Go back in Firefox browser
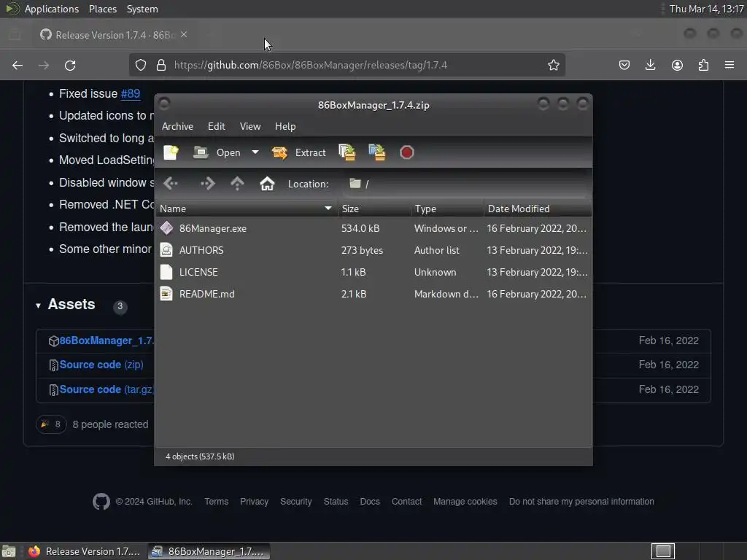Screen dimensions: 747x560 pyautogui.click(x=18, y=65)
